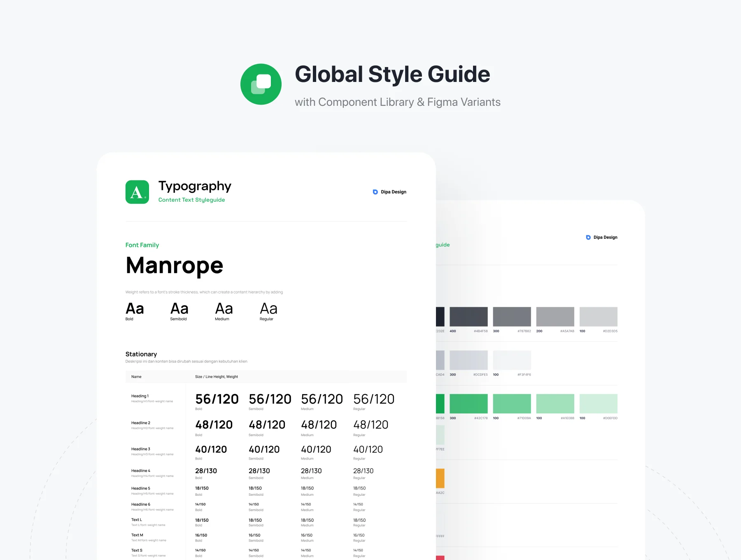This screenshot has height=560, width=741.
Task: Select the gray 200 #A5A7AB swatch
Action: click(x=555, y=317)
